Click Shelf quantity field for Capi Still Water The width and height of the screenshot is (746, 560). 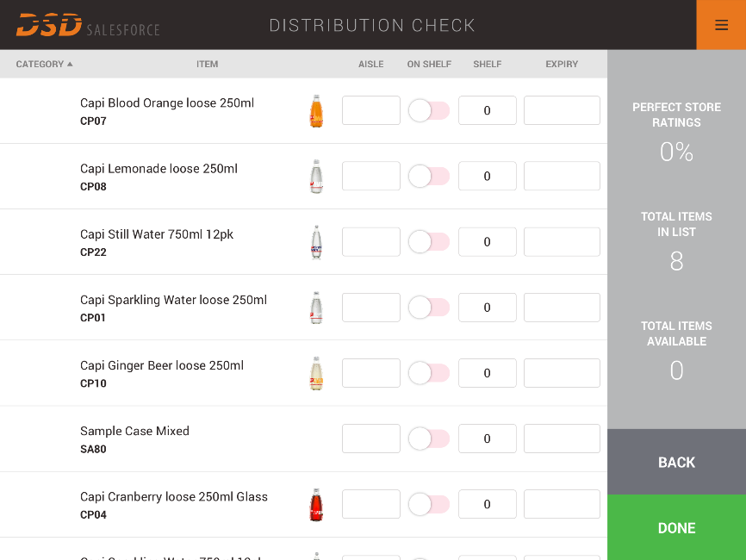(488, 242)
